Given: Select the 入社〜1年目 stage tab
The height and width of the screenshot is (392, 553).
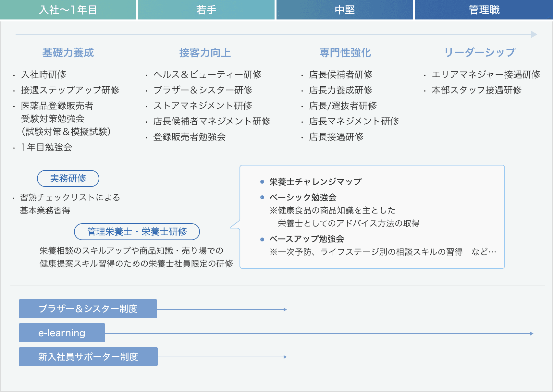Looking at the screenshot, I should click(68, 10).
